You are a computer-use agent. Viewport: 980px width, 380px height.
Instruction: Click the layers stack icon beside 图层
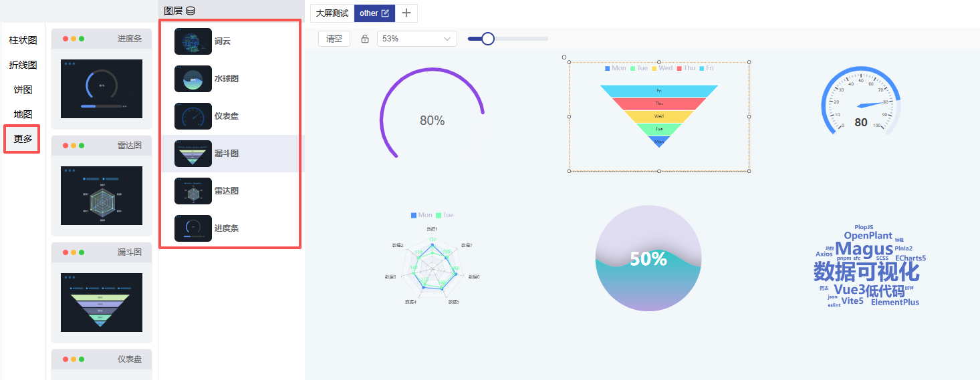pyautogui.click(x=191, y=11)
